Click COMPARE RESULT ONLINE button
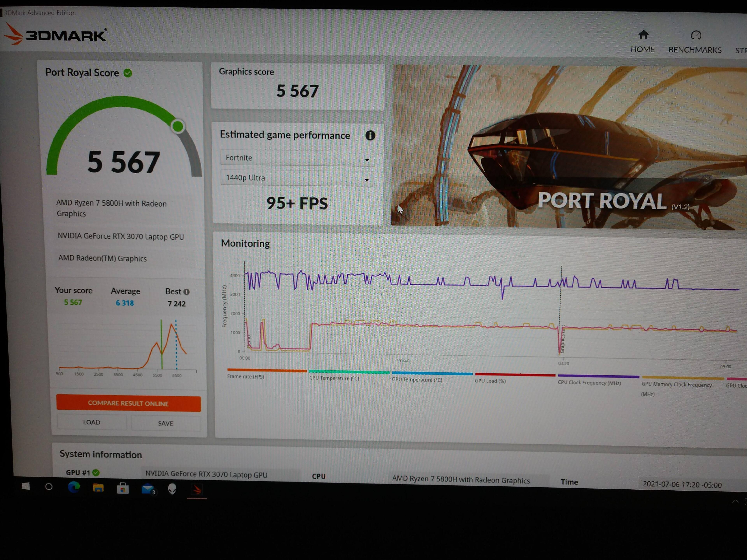The width and height of the screenshot is (747, 560). [128, 403]
